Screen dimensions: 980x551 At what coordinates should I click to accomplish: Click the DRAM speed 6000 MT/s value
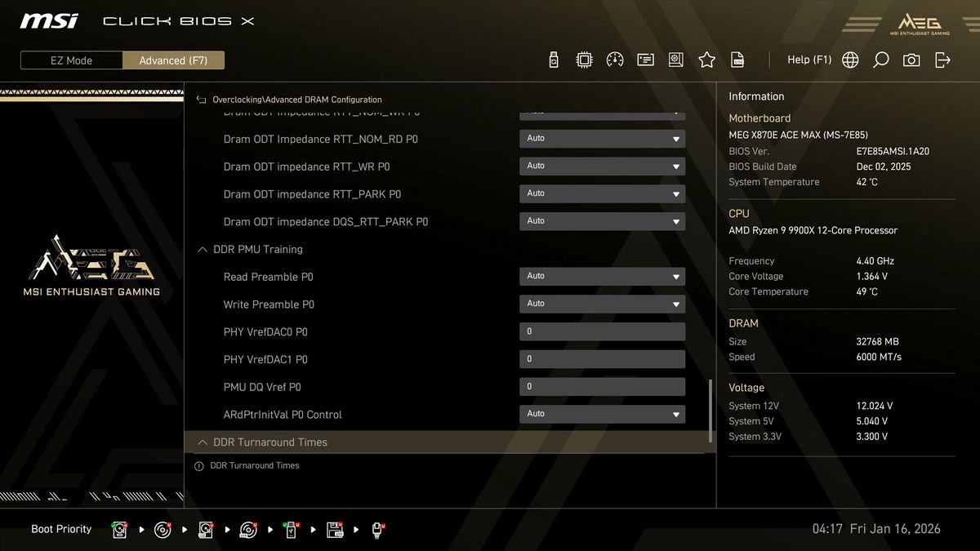click(879, 358)
